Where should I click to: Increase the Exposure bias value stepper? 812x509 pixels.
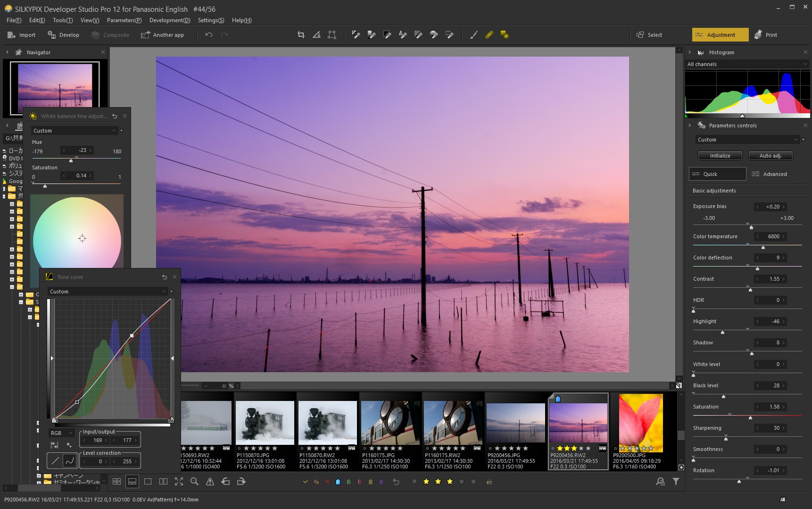point(783,207)
